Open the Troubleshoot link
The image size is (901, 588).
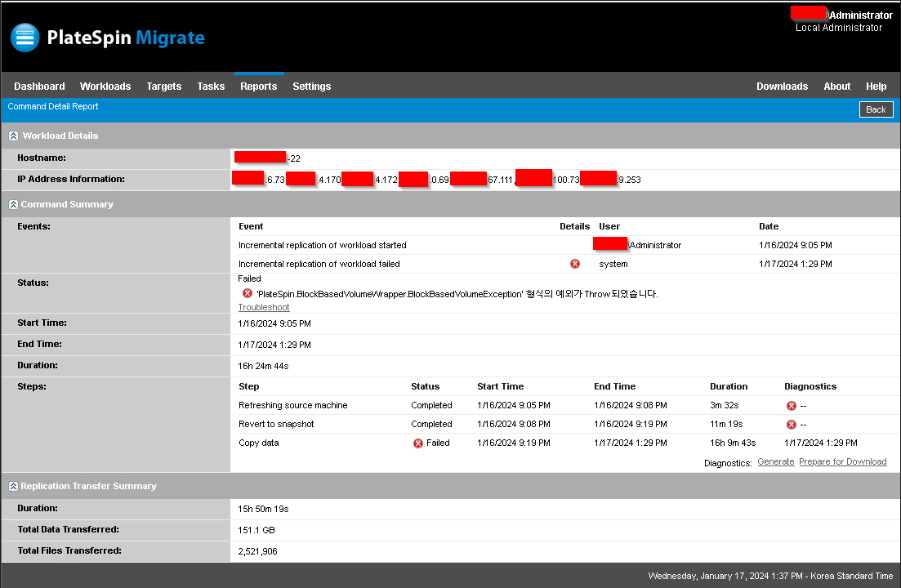264,307
